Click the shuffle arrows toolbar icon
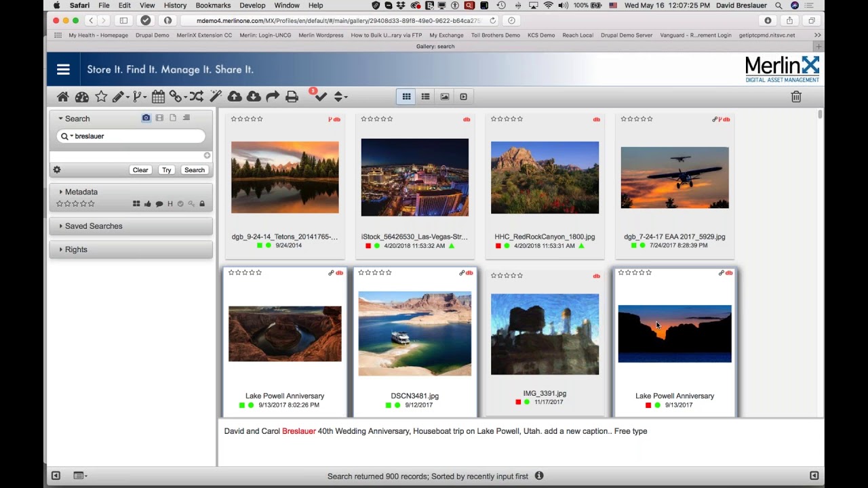The image size is (868, 488). click(196, 97)
